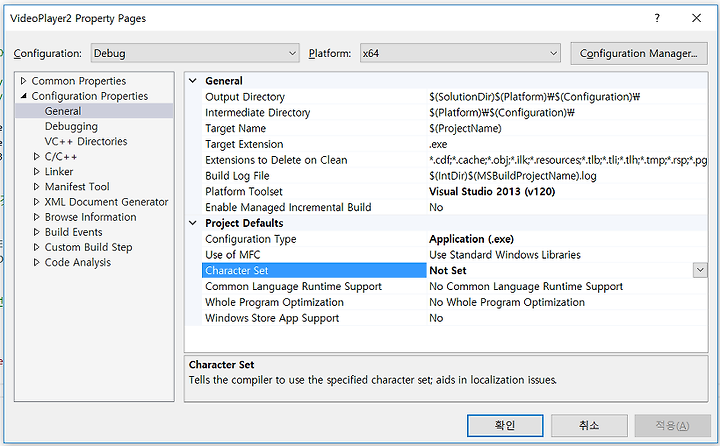Click the 취소 (Cancel) button
720x446 pixels.
(589, 425)
